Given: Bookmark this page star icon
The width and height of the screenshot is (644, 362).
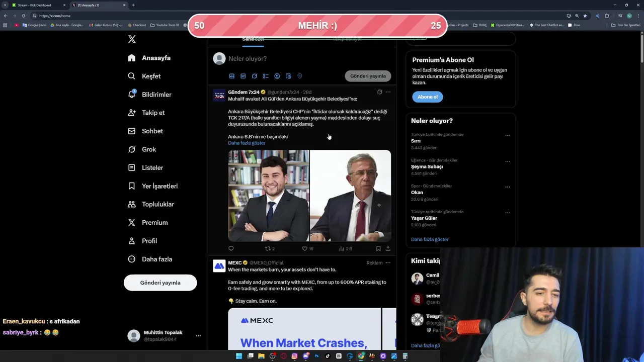Looking at the screenshot, I should click(585, 16).
